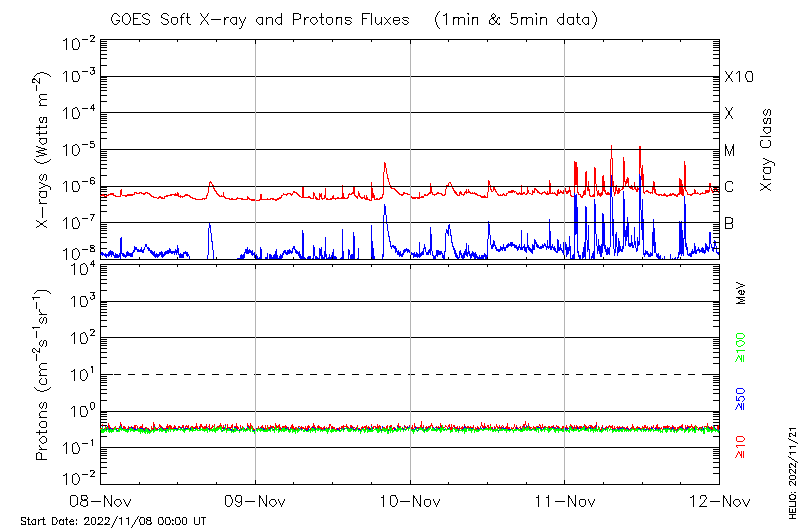Viewport: 800px width, 530px height.
Task: Click the C flare class label
Action: [x=730, y=187]
